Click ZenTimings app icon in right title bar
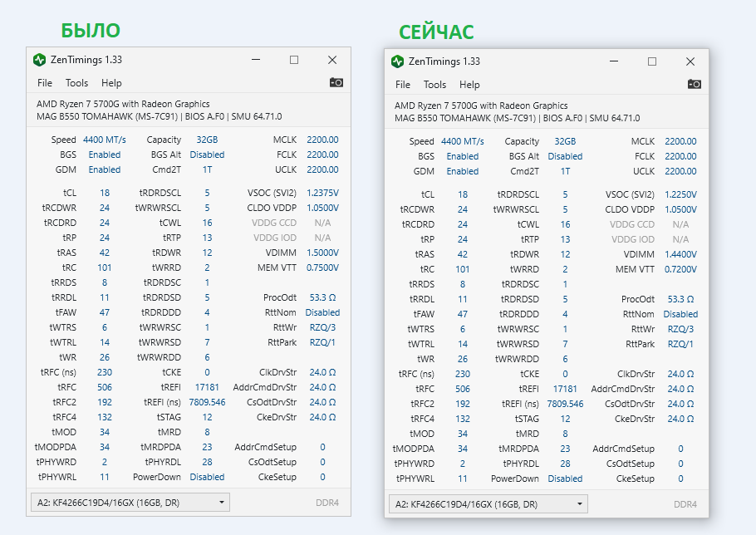Viewport: 756px width, 535px height. pyautogui.click(x=397, y=61)
